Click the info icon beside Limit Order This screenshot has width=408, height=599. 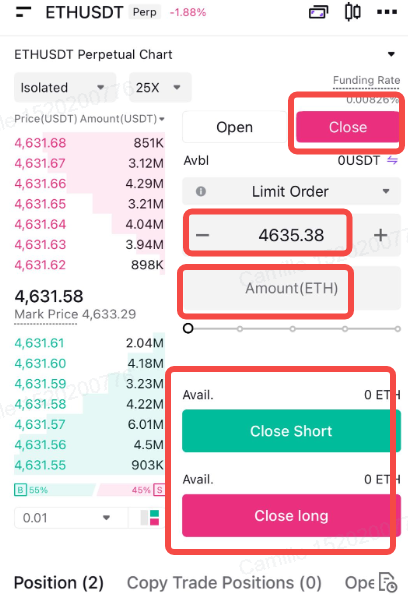click(201, 191)
